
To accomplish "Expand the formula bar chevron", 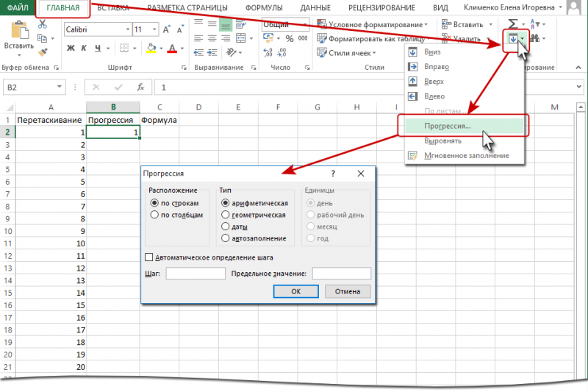I will tap(579, 87).
